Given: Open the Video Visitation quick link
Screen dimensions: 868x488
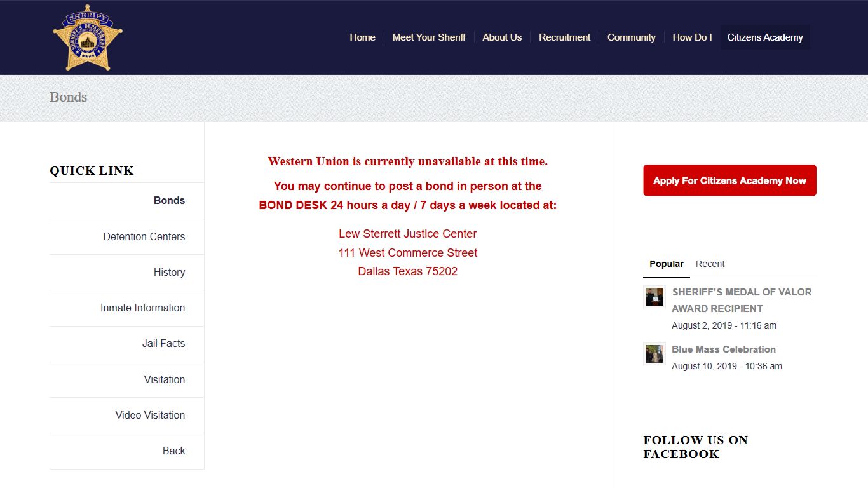Looking at the screenshot, I should pos(127,415).
